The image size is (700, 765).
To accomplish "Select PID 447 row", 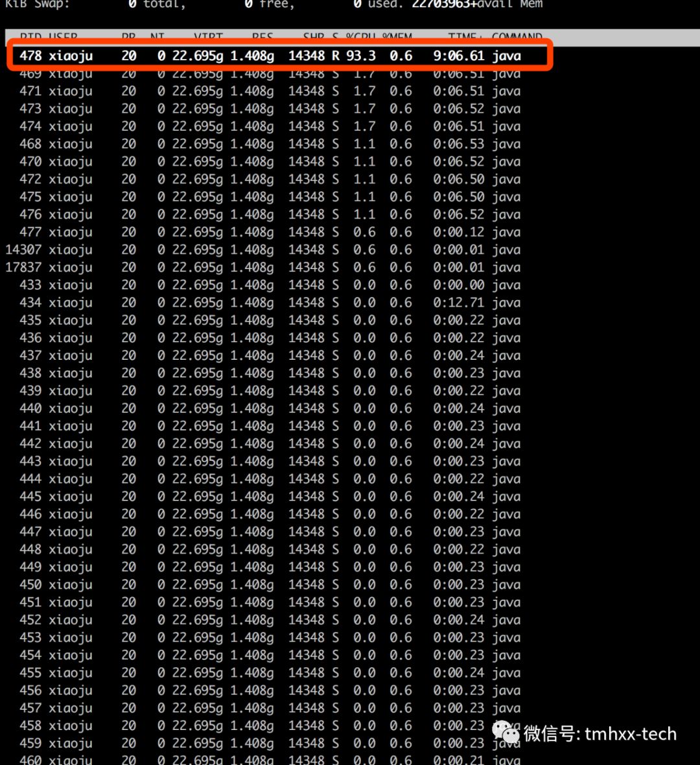I will tap(30, 532).
